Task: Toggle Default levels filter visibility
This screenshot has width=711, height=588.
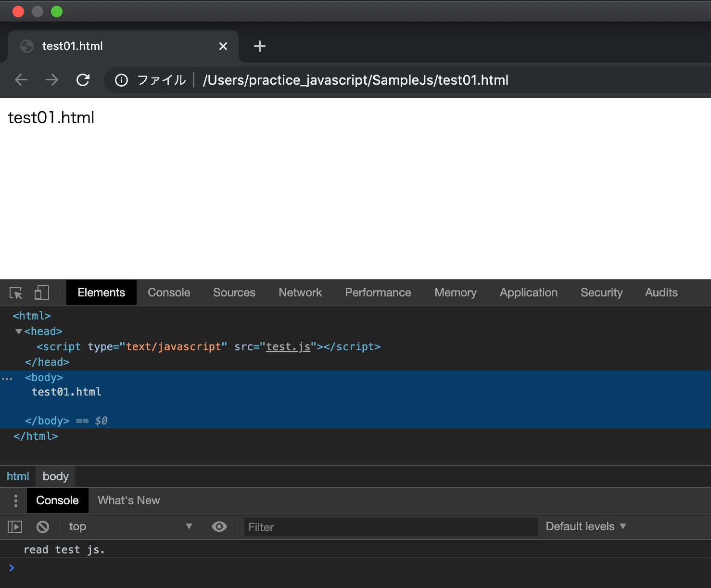Action: (585, 526)
